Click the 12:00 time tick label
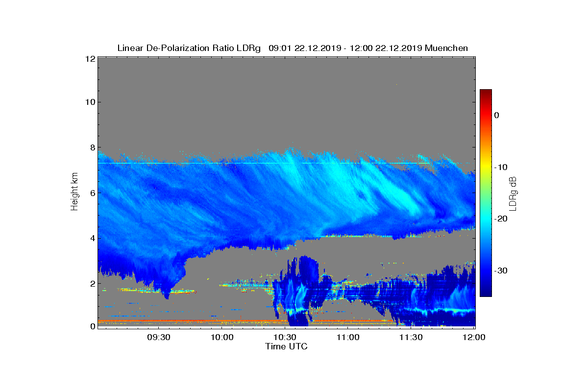This screenshot has height=392, width=588. [x=474, y=338]
